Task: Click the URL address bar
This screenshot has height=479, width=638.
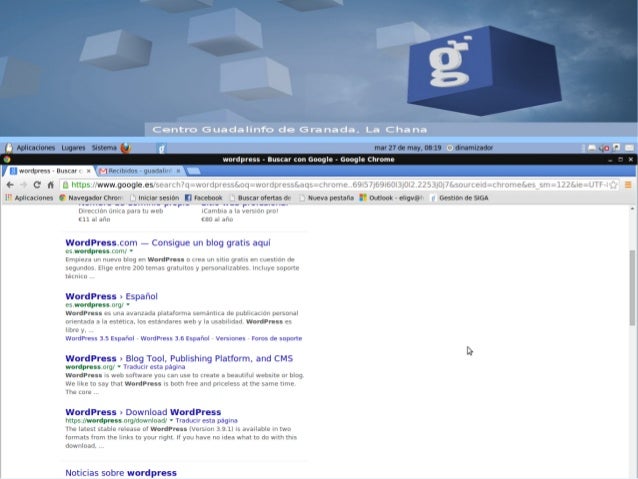Action: (339, 185)
